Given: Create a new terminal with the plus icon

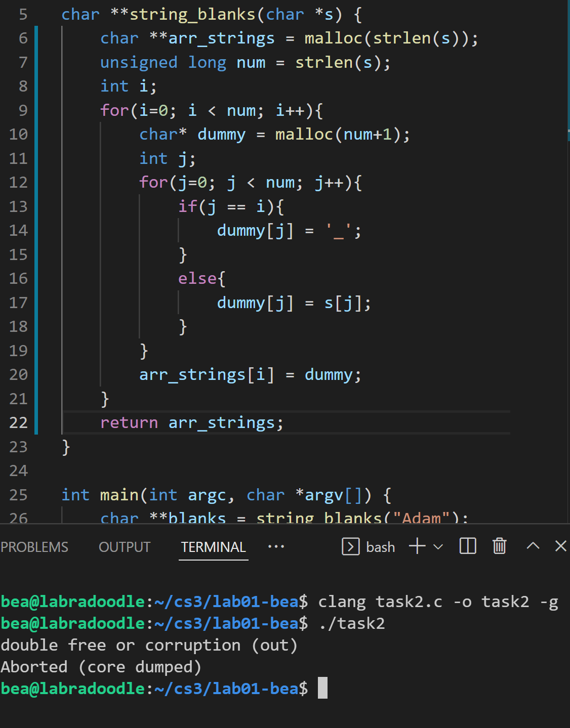Looking at the screenshot, I should [417, 546].
